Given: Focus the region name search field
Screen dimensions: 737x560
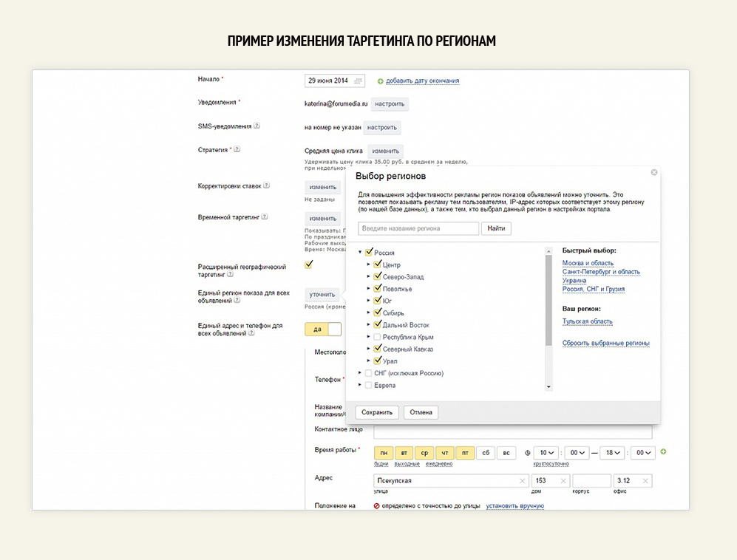Looking at the screenshot, I should [x=418, y=228].
